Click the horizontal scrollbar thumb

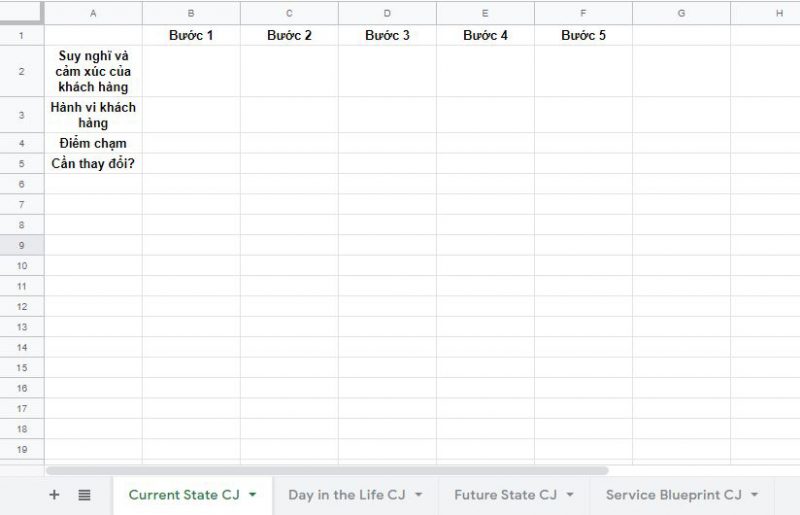tap(327, 470)
